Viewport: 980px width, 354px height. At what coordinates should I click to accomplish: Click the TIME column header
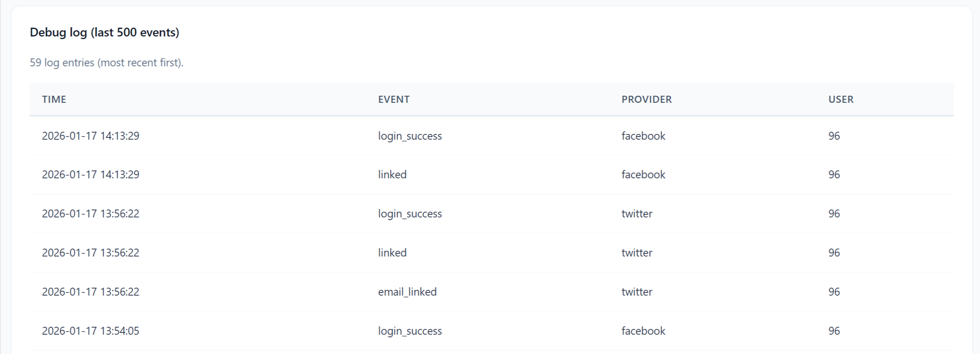(x=54, y=99)
